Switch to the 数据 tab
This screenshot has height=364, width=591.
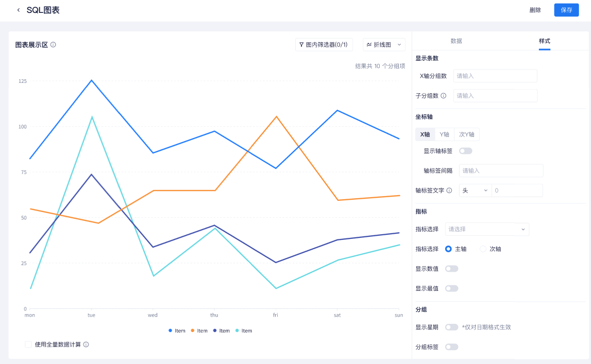point(455,41)
